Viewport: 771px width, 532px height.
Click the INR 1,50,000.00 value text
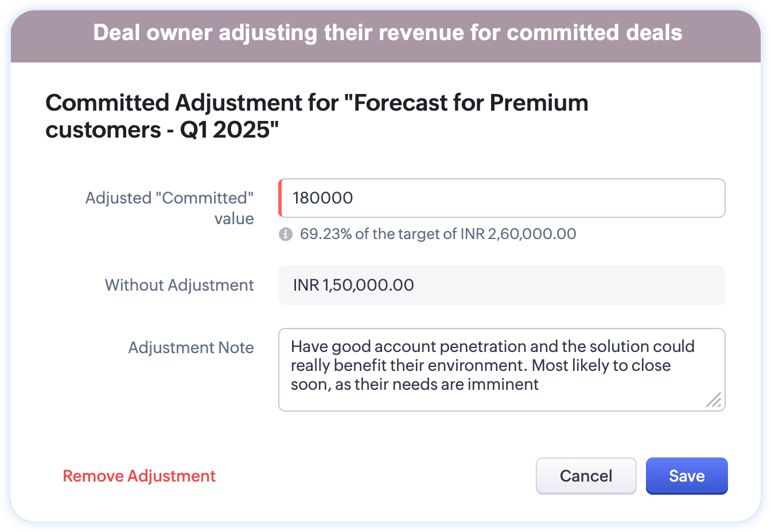tap(353, 285)
